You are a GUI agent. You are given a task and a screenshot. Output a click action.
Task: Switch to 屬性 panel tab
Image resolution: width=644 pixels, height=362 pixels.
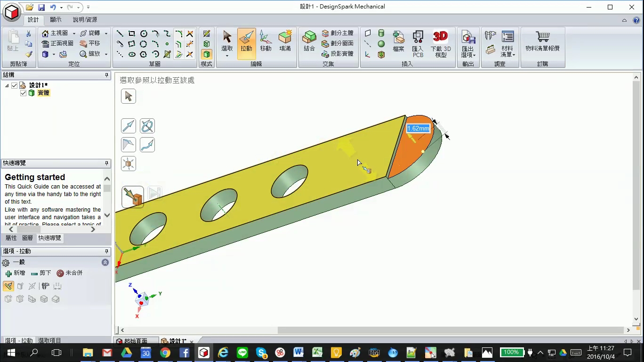pos(11,238)
